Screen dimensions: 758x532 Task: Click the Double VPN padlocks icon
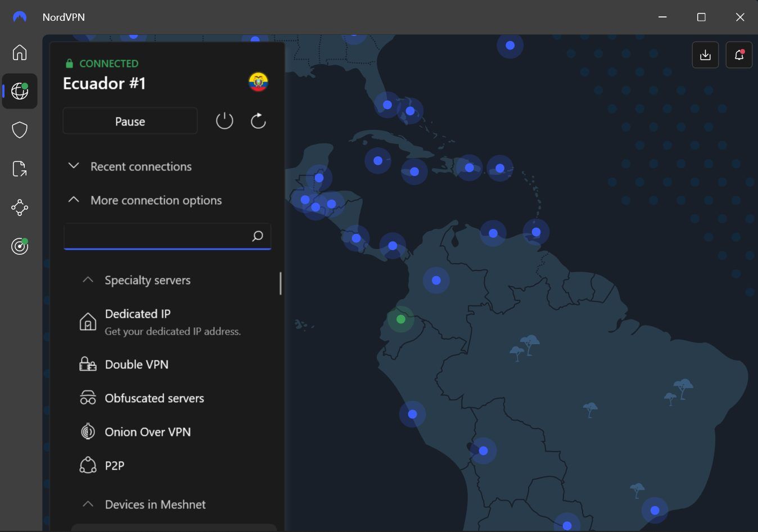pyautogui.click(x=88, y=364)
